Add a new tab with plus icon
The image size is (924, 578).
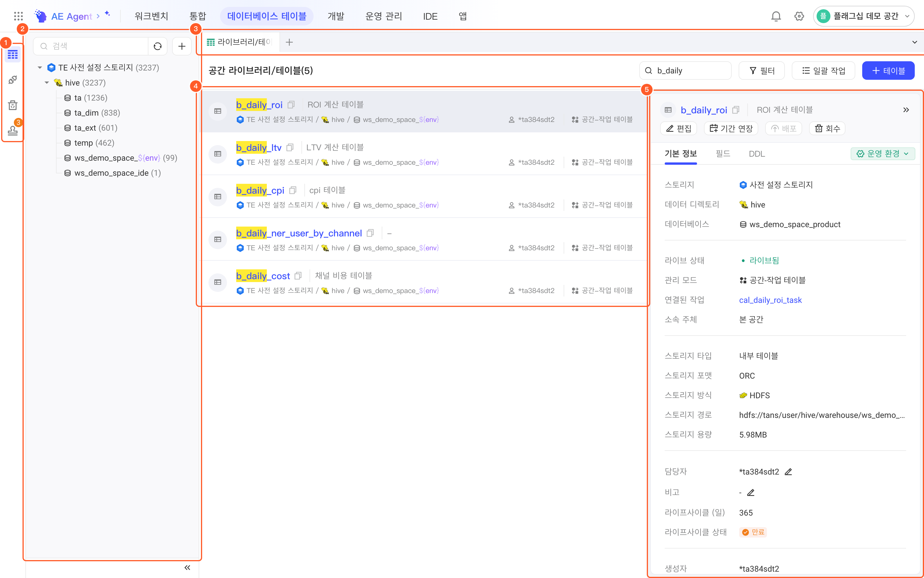click(289, 42)
